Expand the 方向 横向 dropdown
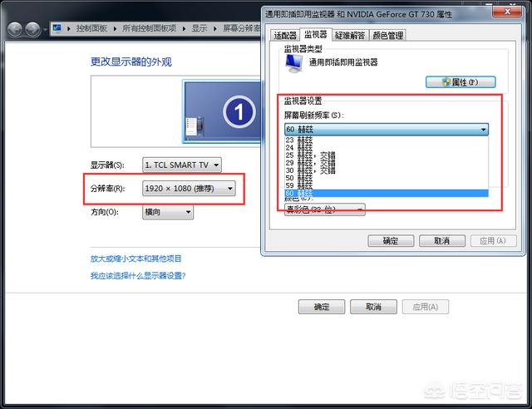The height and width of the screenshot is (409, 532). 167,213
